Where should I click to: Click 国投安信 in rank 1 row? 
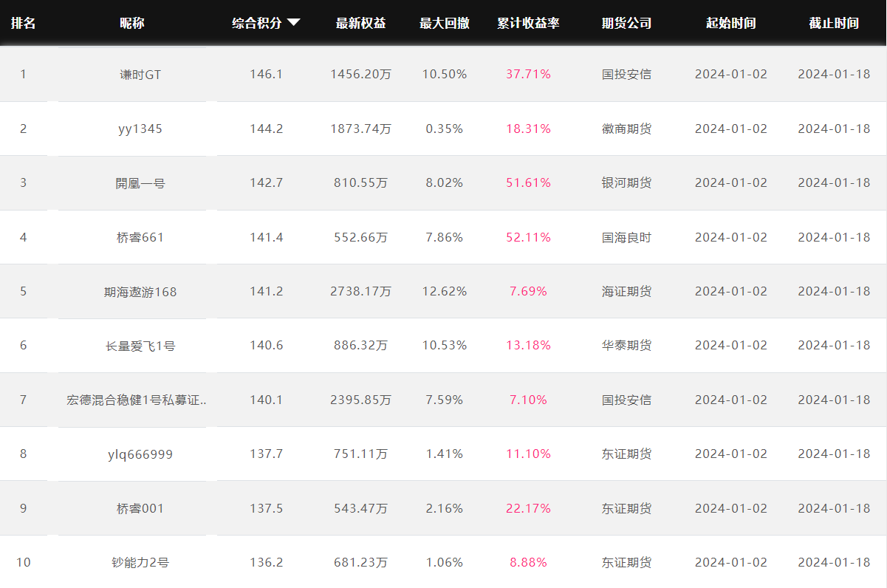click(627, 74)
